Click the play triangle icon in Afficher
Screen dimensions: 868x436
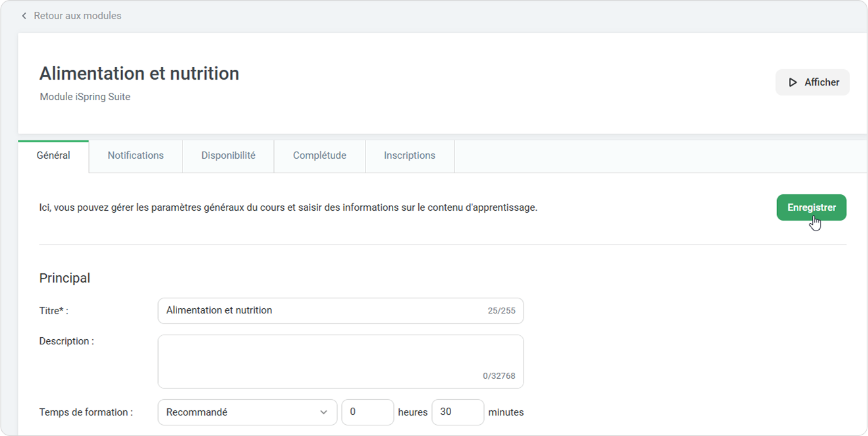tap(793, 82)
